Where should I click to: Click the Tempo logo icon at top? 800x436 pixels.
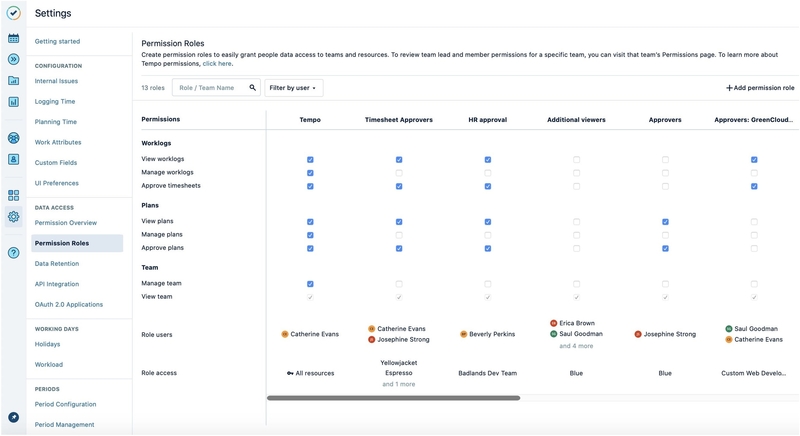pos(13,13)
